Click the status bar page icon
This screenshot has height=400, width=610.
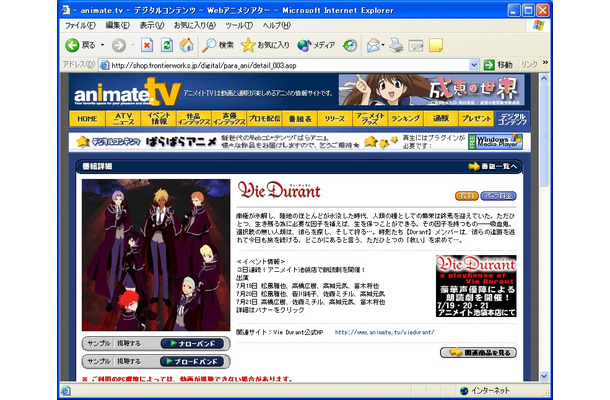pos(65,390)
